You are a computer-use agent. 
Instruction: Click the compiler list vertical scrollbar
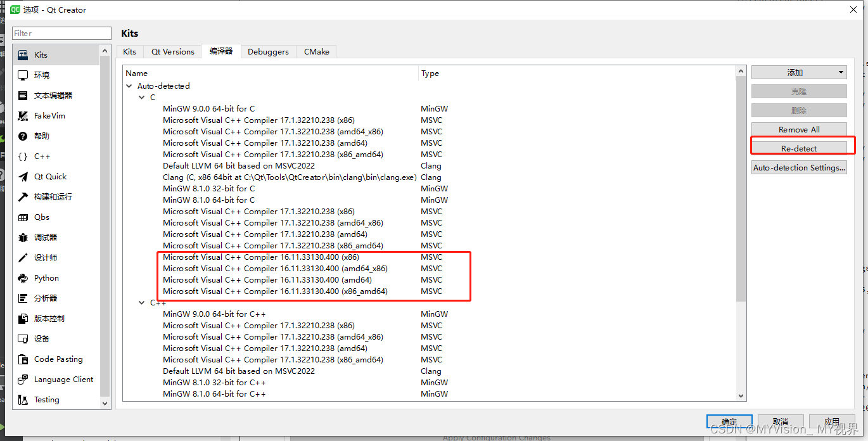(x=741, y=190)
